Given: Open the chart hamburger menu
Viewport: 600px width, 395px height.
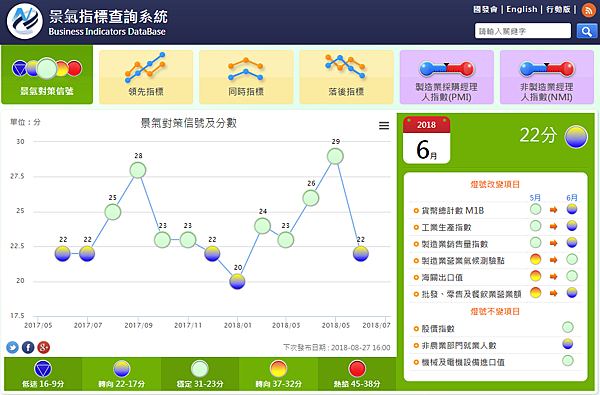Looking at the screenshot, I should (384, 126).
